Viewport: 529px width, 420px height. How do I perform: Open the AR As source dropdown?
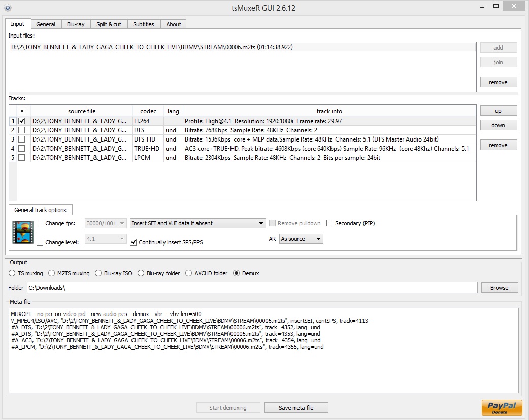[x=301, y=239]
